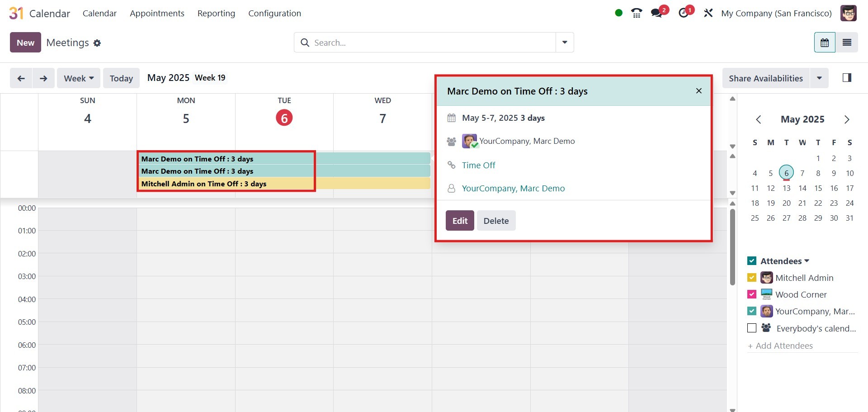The height and width of the screenshot is (412, 868).
Task: Pick May 31 in mini calendar
Action: point(850,218)
